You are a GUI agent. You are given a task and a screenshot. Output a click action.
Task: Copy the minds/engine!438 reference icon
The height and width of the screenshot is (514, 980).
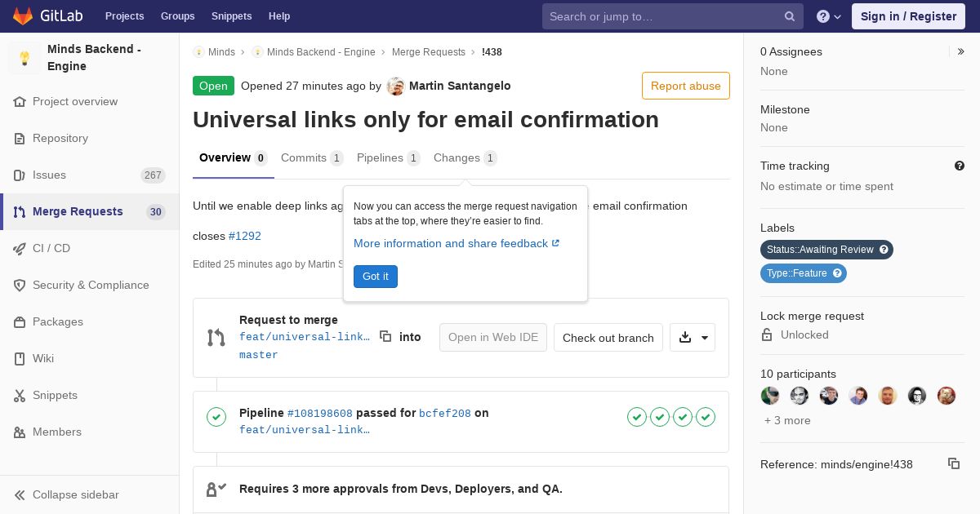point(954,463)
